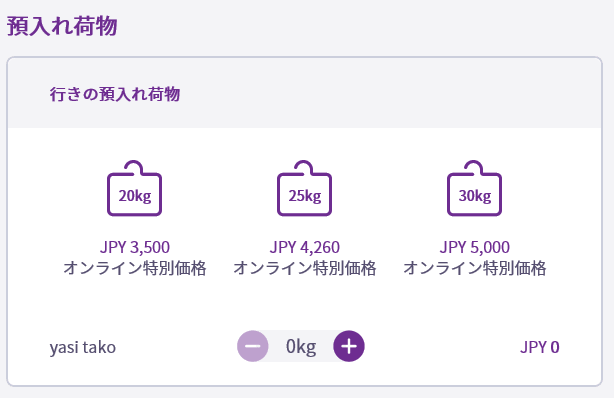Click the 預入れ荷物 page heading
The width and height of the screenshot is (614, 398).
point(62,26)
